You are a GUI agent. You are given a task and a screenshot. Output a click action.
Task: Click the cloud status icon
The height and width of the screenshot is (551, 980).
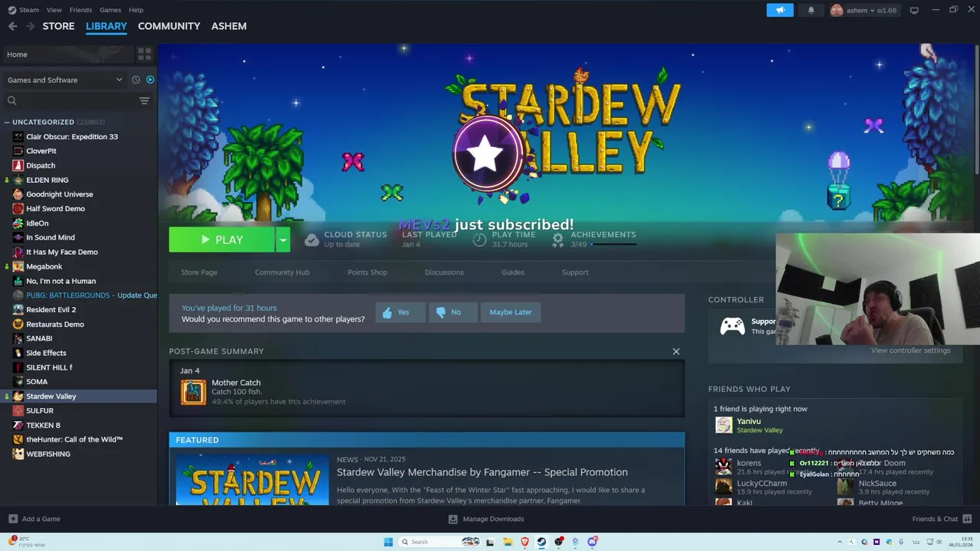(x=312, y=240)
